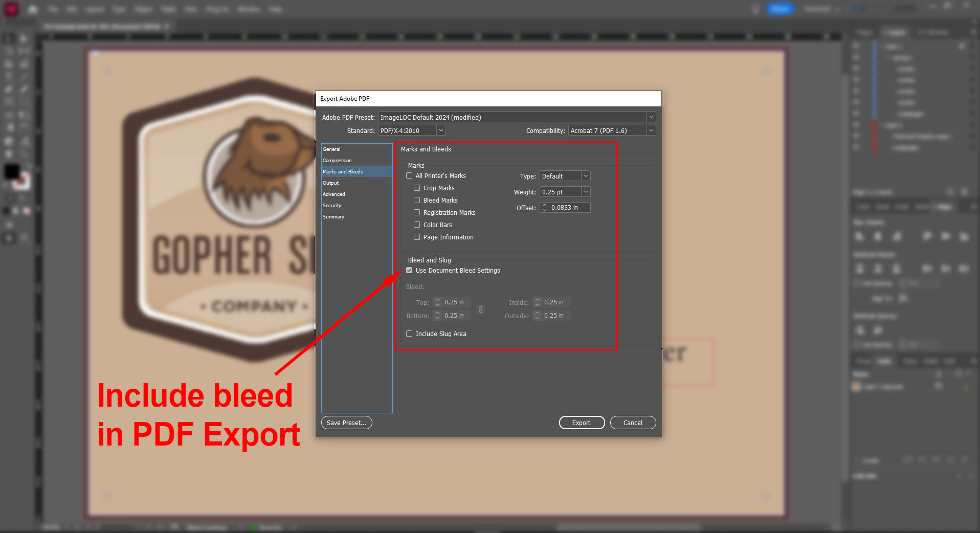Image resolution: width=980 pixels, height=533 pixels.
Task: Open the Compatibility Acrobat 7 dropdown
Action: pos(612,130)
